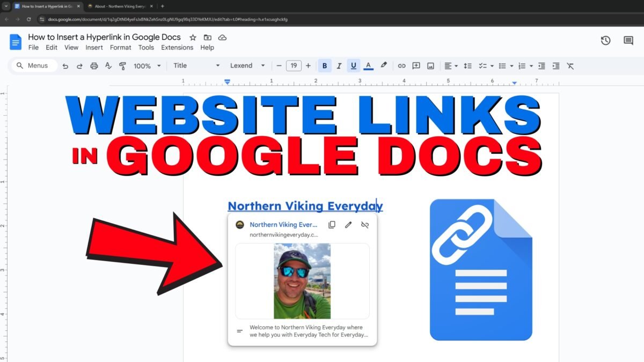
Task: Remove link with unlink icon
Action: pos(365,225)
